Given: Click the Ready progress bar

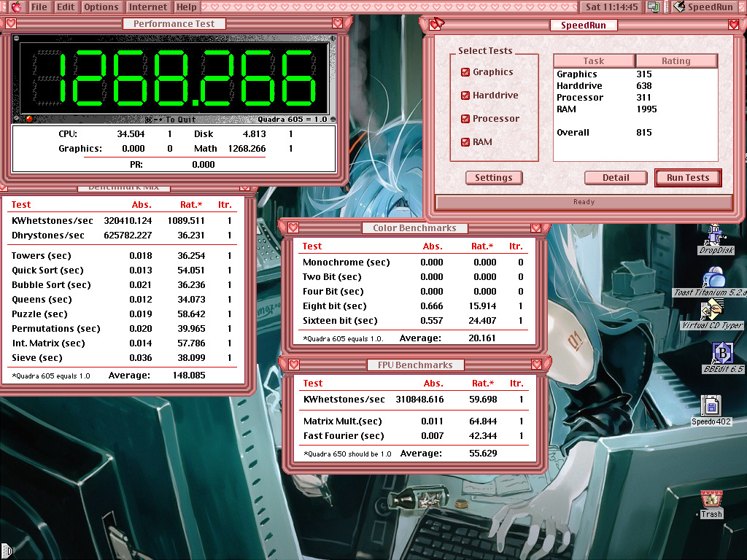Looking at the screenshot, I should (x=584, y=202).
